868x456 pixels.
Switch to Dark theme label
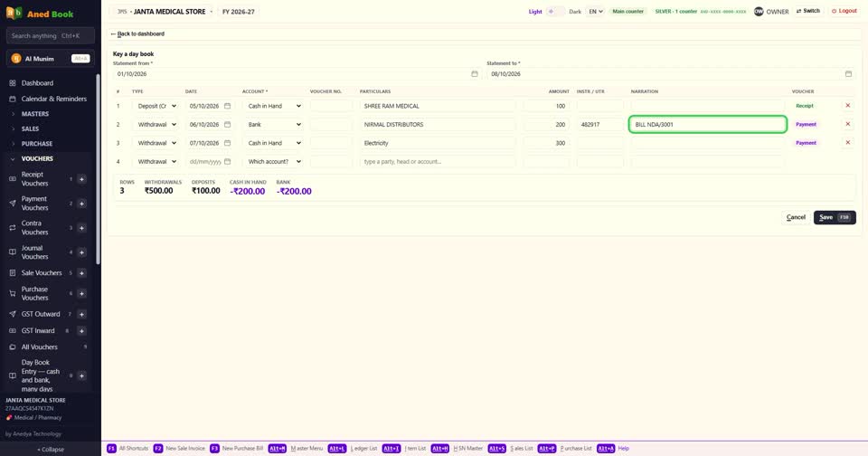575,12
